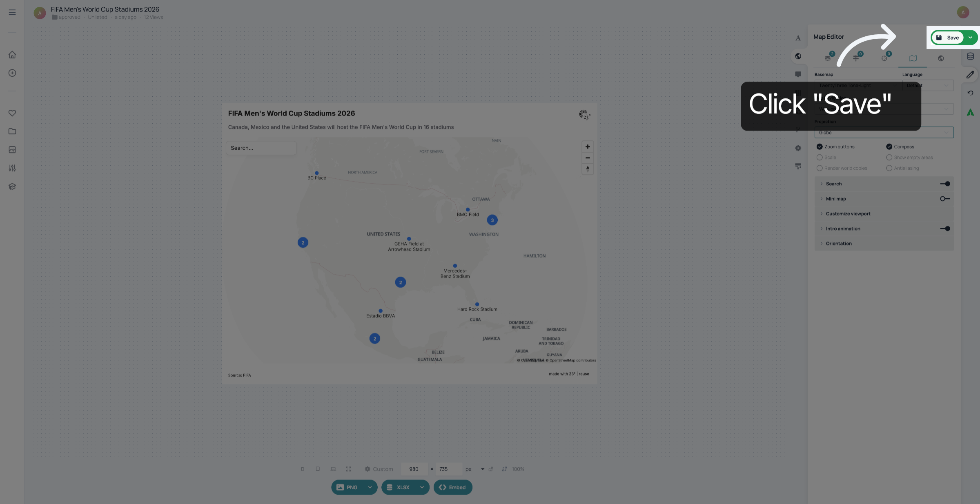The image size is (980, 504).
Task: Open the database data icon on right
Action: click(970, 56)
